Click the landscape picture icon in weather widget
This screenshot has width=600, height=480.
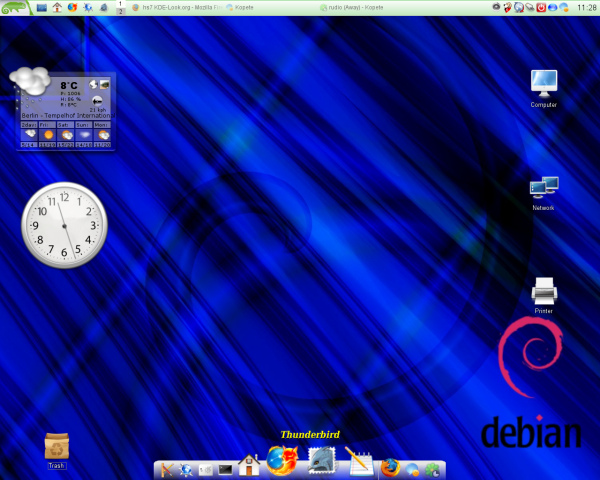coord(104,84)
